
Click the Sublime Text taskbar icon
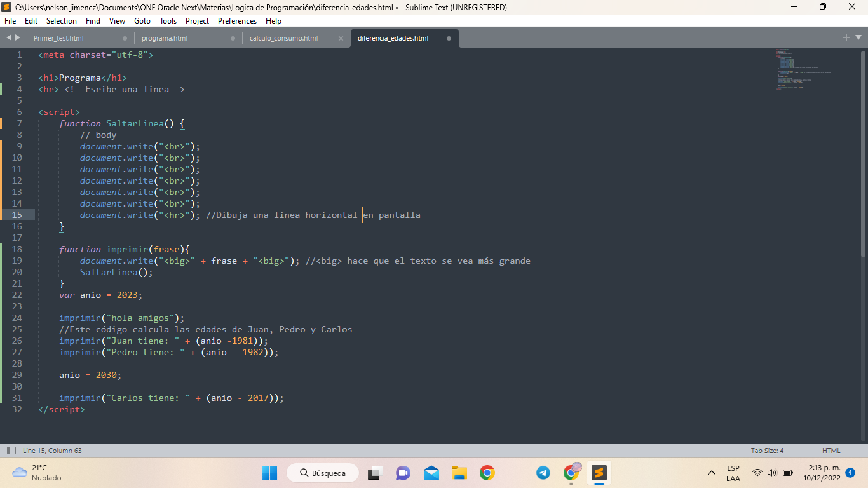[x=599, y=473]
